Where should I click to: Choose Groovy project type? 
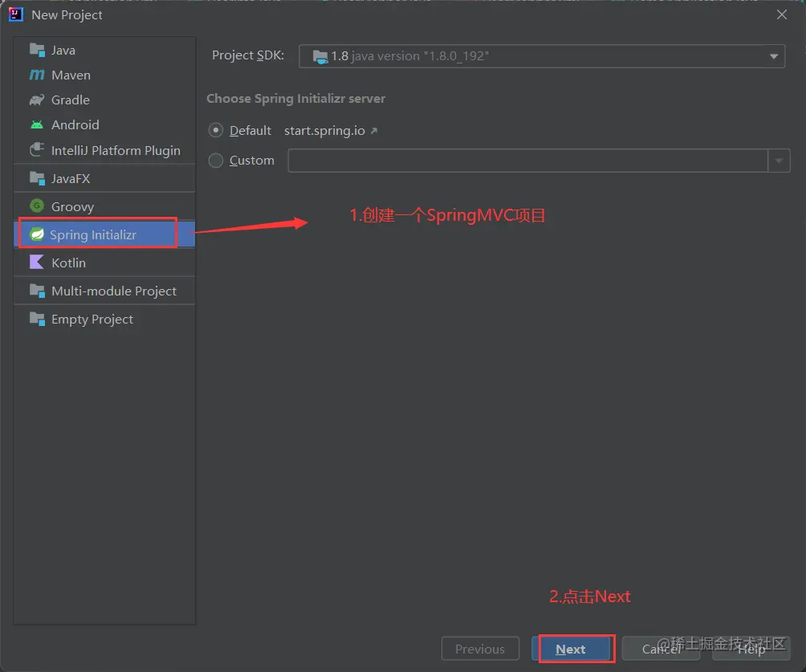click(104, 206)
